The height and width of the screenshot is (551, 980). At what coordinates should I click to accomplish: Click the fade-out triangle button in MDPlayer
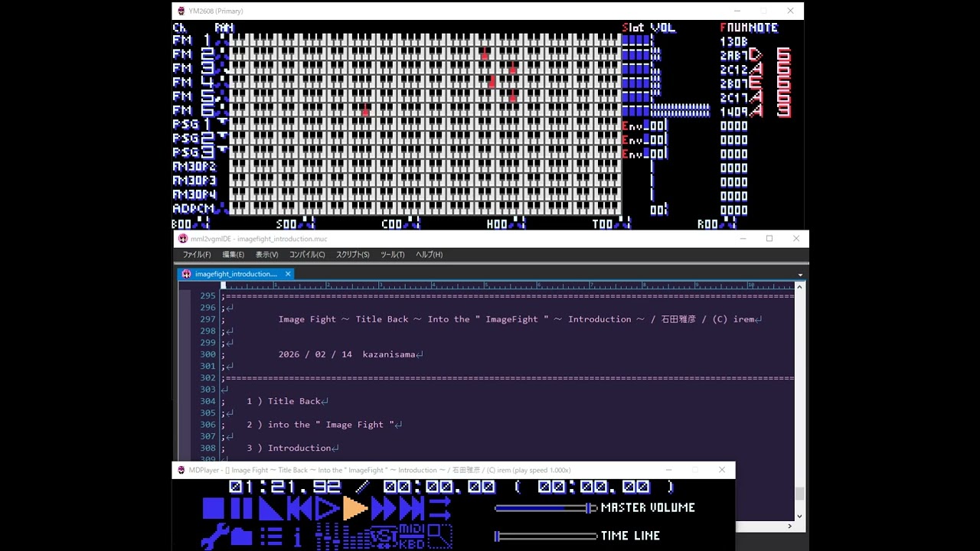[270, 508]
